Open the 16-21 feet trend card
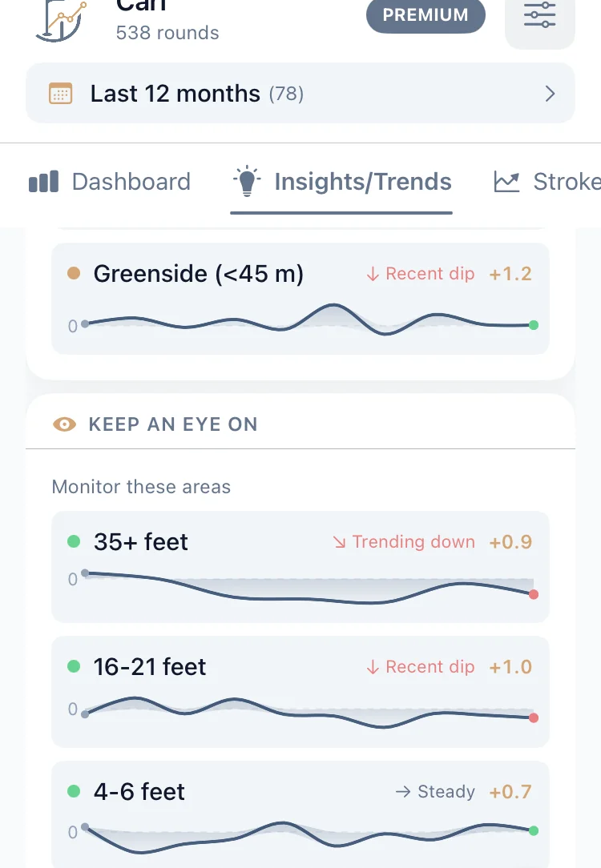This screenshot has height=868, width=601. click(300, 691)
